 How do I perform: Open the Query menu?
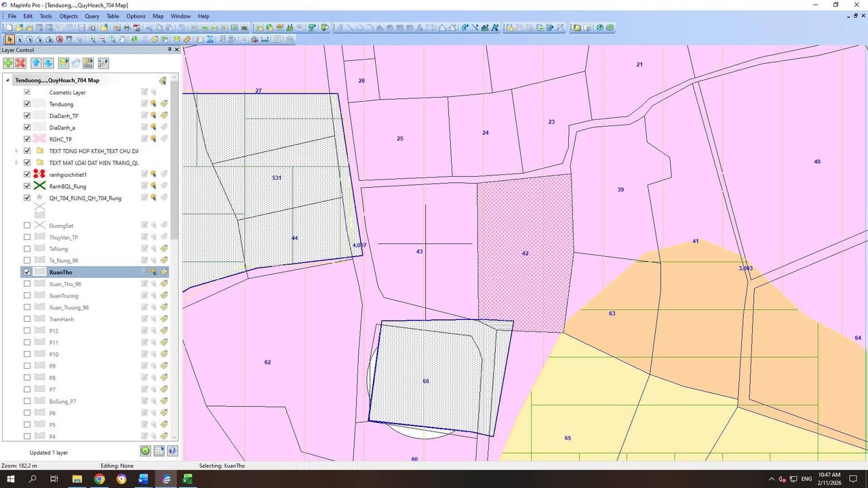(x=92, y=16)
